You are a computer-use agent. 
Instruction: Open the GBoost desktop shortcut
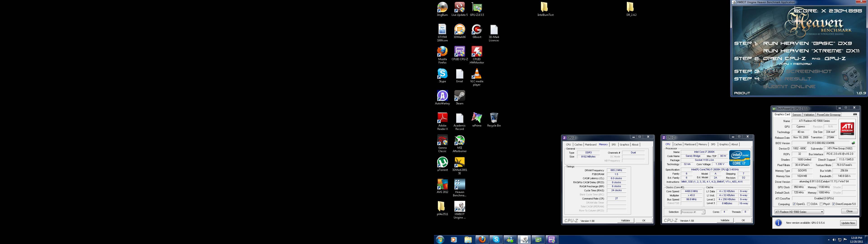[x=477, y=31]
